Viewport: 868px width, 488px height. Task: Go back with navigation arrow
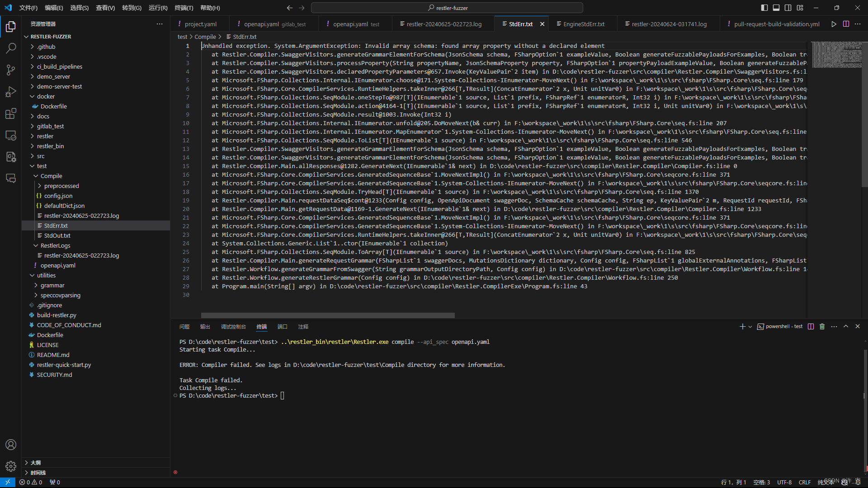tap(290, 8)
